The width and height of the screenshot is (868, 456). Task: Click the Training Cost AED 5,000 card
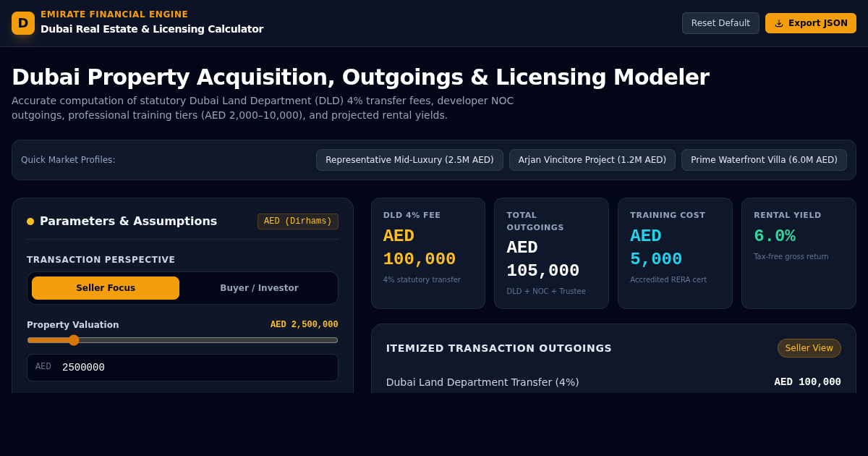[675, 253]
